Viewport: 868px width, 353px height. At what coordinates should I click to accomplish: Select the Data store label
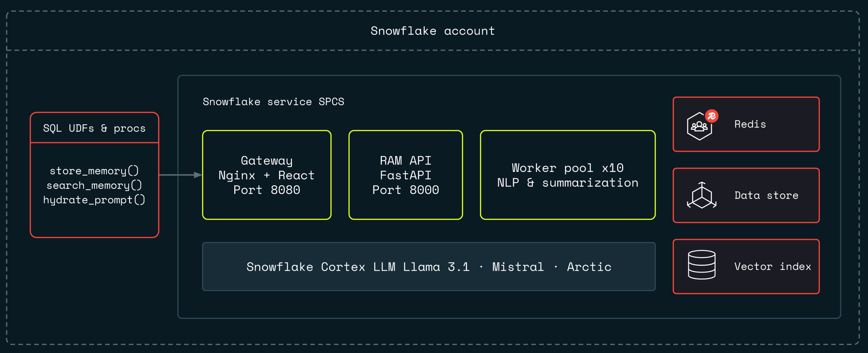pos(766,195)
